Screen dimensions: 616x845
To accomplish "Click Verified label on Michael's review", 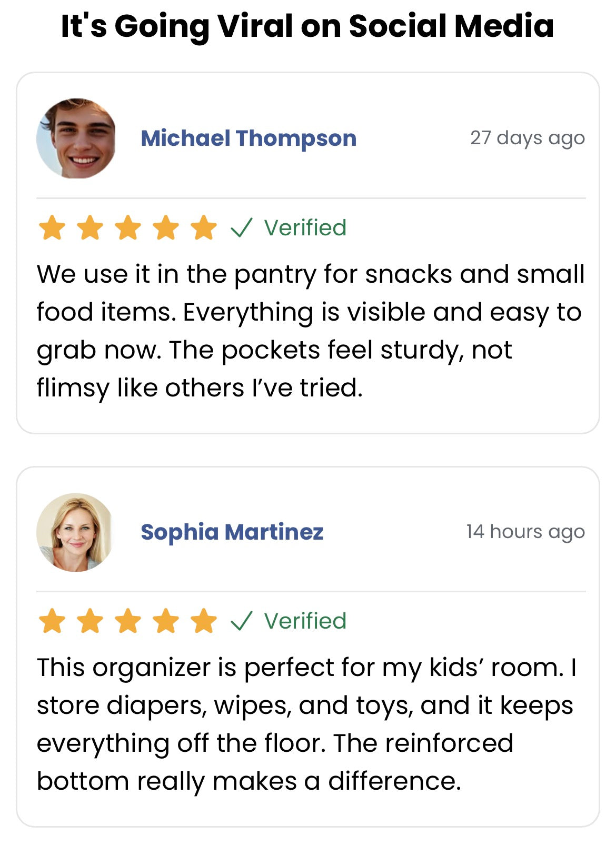I will [x=305, y=227].
